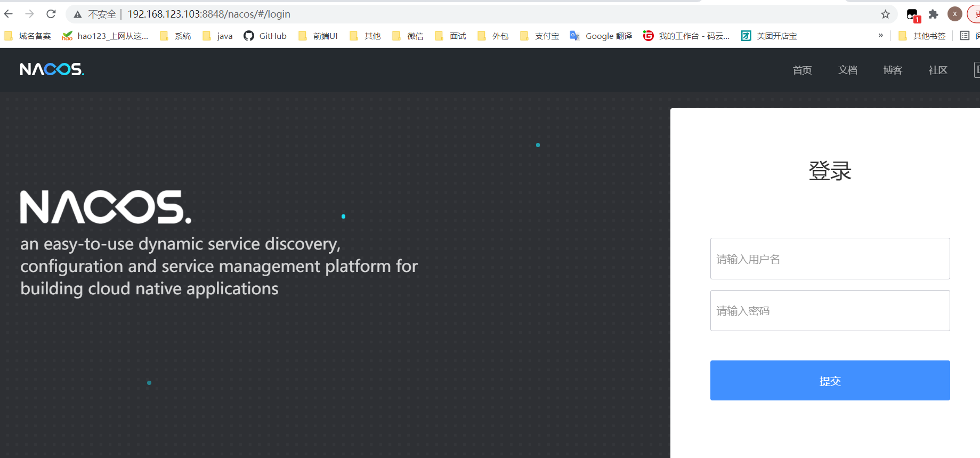The height and width of the screenshot is (458, 980).
Task: Click the 请输入密码 password field
Action: click(830, 310)
